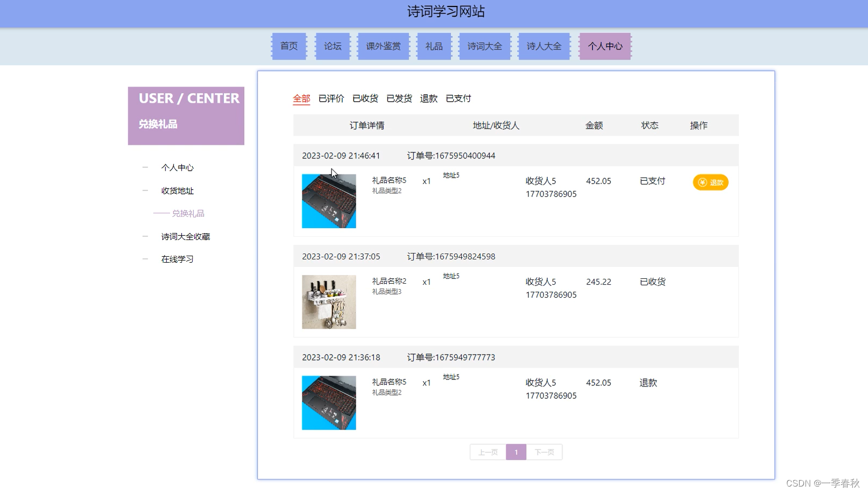Click the ¥ refund icon on the paid order

pyautogui.click(x=702, y=182)
